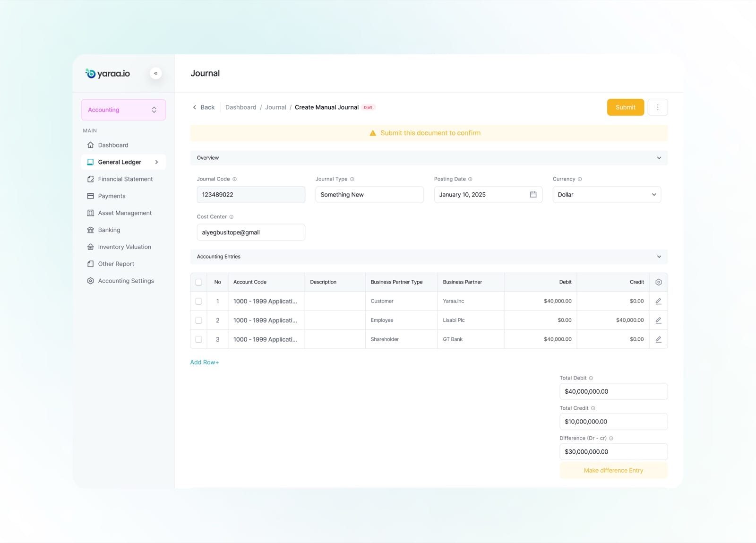The width and height of the screenshot is (756, 543).
Task: Open the Posting Date calendar icon
Action: click(533, 194)
